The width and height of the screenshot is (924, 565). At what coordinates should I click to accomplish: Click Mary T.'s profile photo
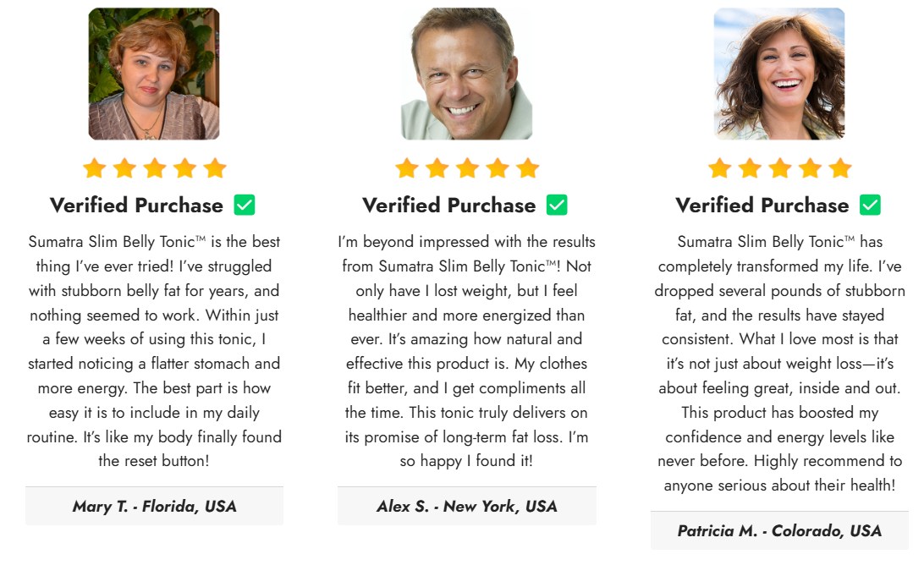click(x=154, y=74)
